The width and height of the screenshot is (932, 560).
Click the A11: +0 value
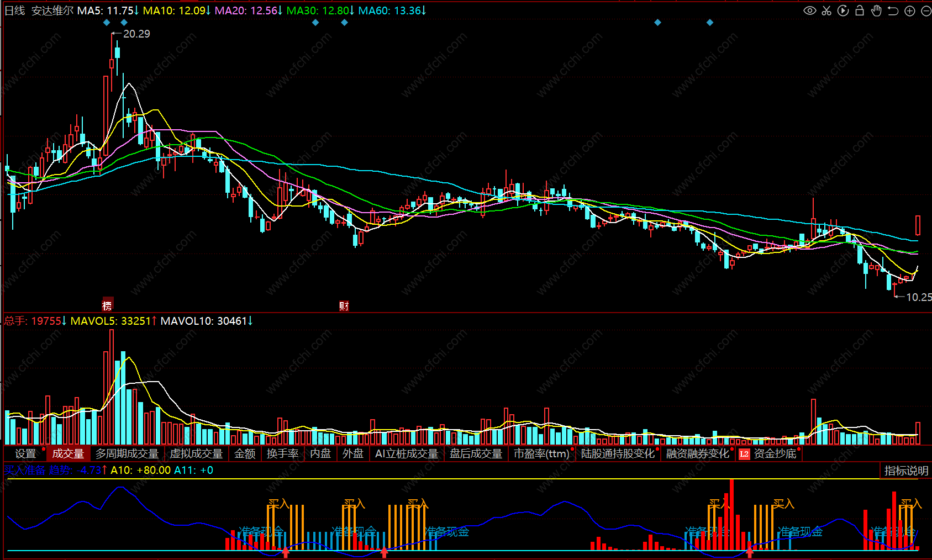(193, 470)
